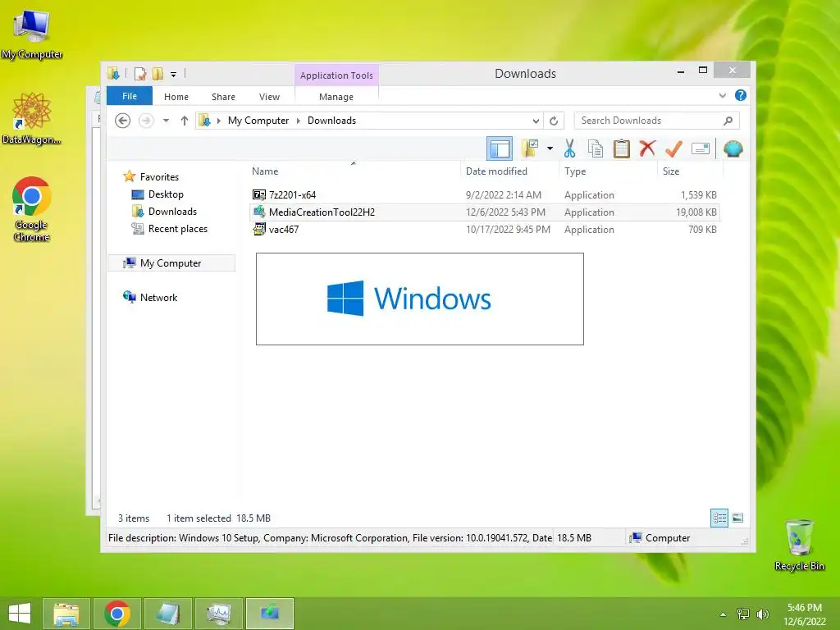840x630 pixels.
Task: Click the orange checkmark Properties icon
Action: pyautogui.click(x=673, y=148)
